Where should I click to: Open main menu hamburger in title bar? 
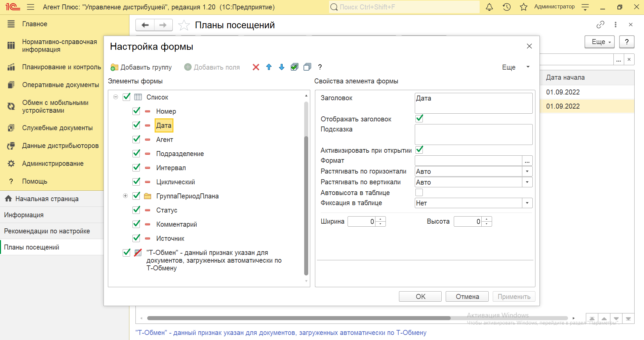pos(31,7)
